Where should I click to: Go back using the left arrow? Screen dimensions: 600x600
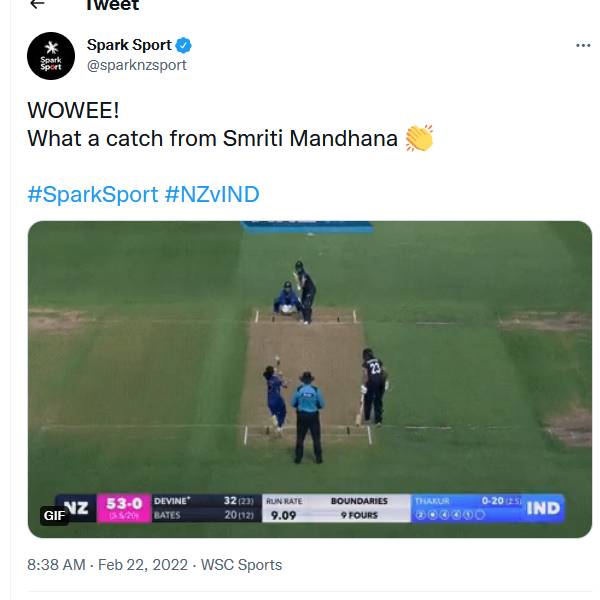point(37,5)
